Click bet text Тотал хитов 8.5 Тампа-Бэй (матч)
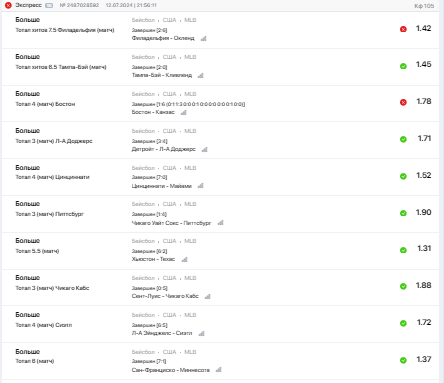444x383 pixels. coord(61,67)
